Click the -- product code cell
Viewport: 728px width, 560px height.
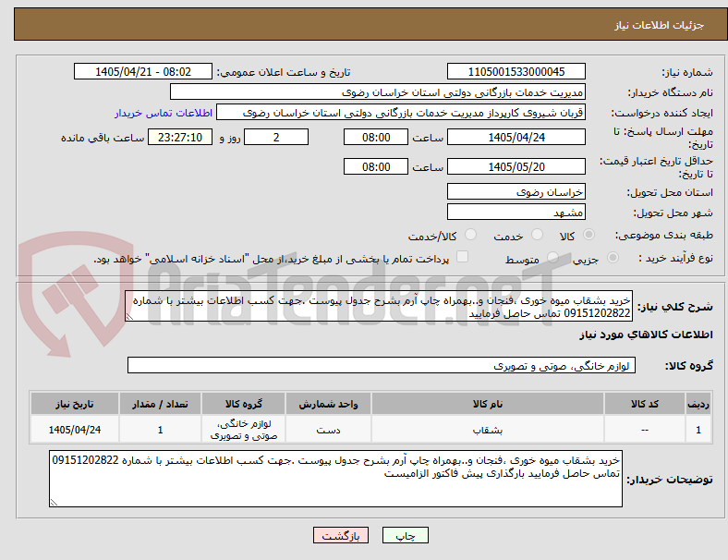(645, 430)
